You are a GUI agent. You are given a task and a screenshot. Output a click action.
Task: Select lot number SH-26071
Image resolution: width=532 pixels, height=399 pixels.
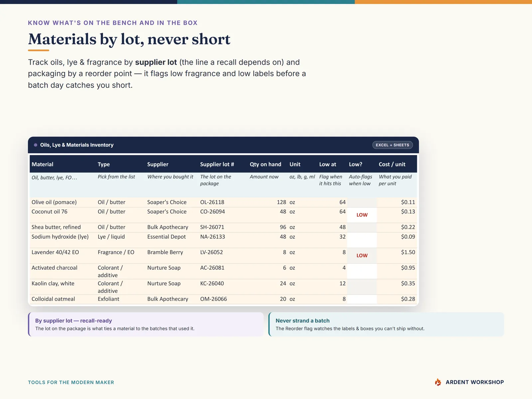click(212, 227)
